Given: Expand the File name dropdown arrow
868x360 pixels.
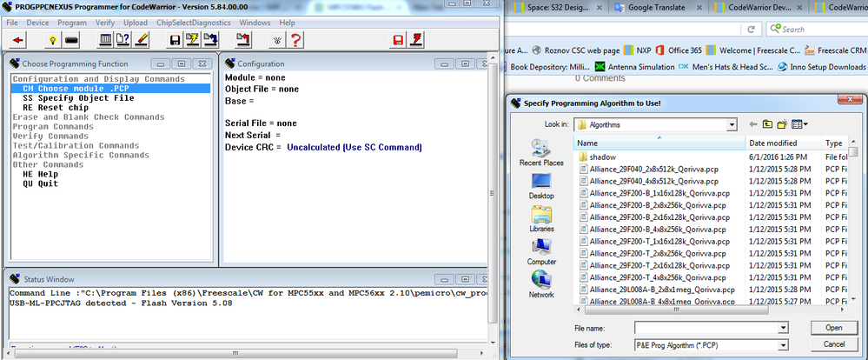Looking at the screenshot, I should tap(783, 328).
